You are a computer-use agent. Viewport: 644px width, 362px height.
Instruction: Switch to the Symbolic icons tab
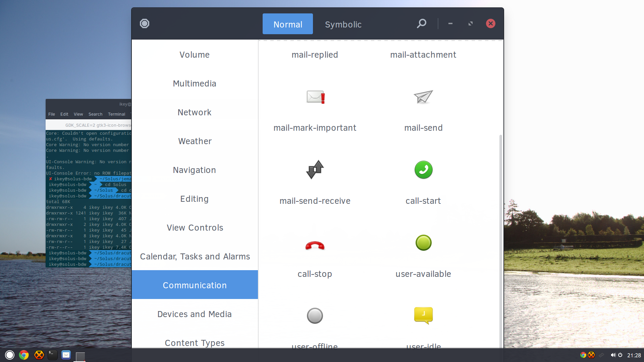click(x=343, y=24)
